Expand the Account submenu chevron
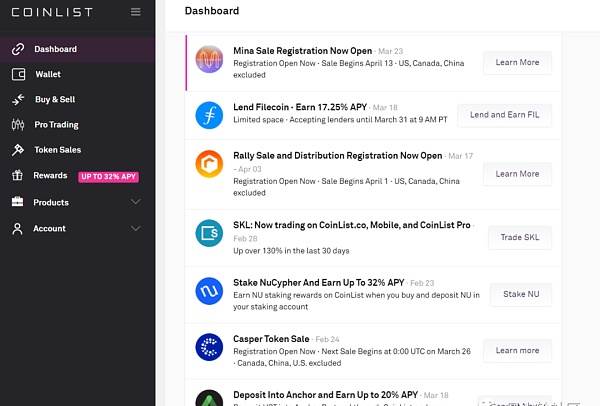Image resolution: width=600 pixels, height=406 pixels. [x=135, y=228]
